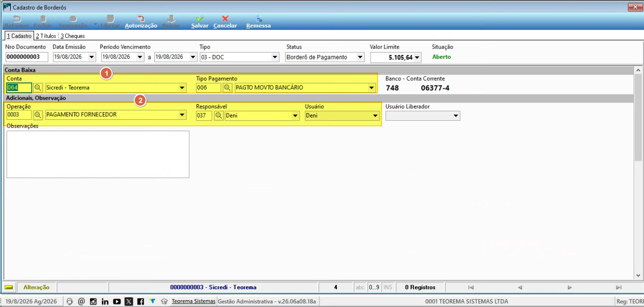Save the borderô with Salvar

(x=200, y=22)
